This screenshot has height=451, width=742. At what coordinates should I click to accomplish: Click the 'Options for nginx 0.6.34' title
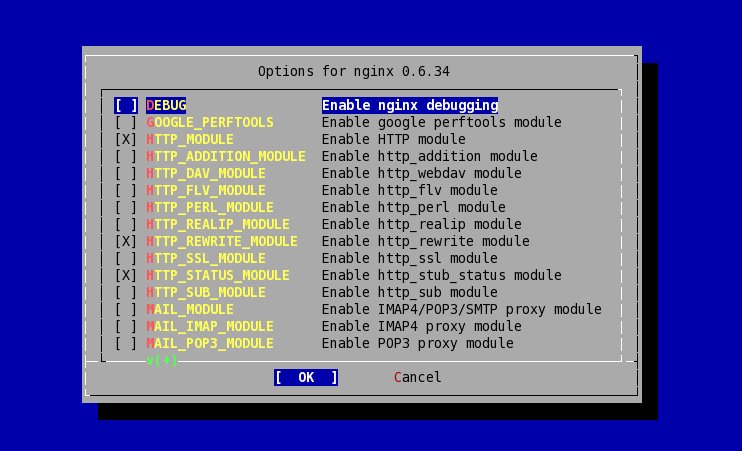click(x=353, y=71)
